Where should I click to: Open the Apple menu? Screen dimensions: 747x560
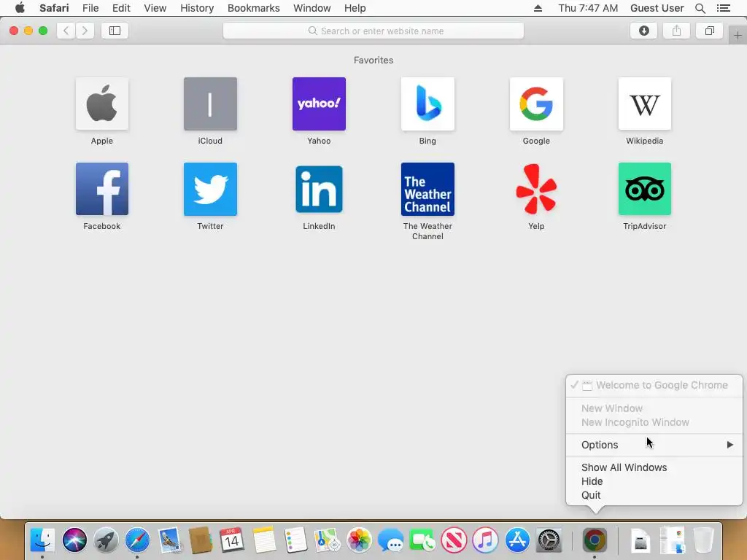(x=20, y=8)
